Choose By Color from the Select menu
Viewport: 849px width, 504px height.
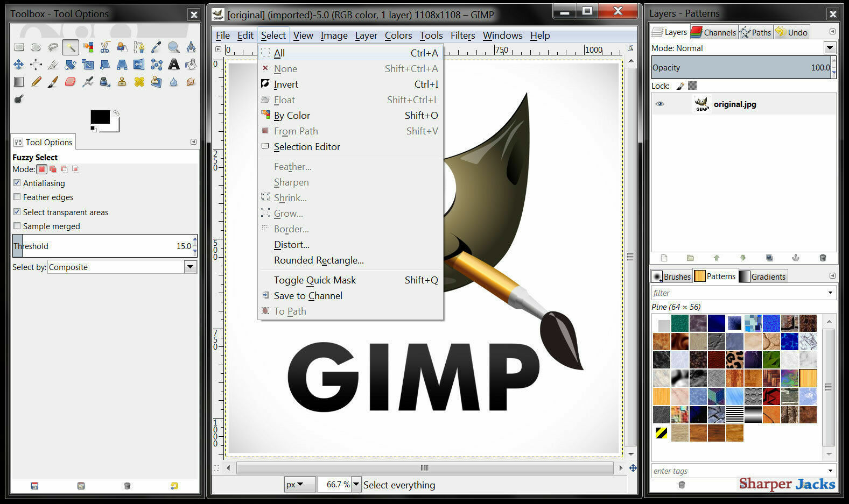tap(350, 115)
